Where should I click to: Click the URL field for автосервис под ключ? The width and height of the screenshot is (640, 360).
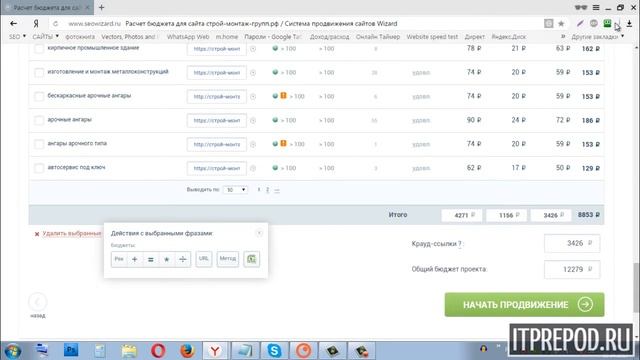tap(217, 168)
